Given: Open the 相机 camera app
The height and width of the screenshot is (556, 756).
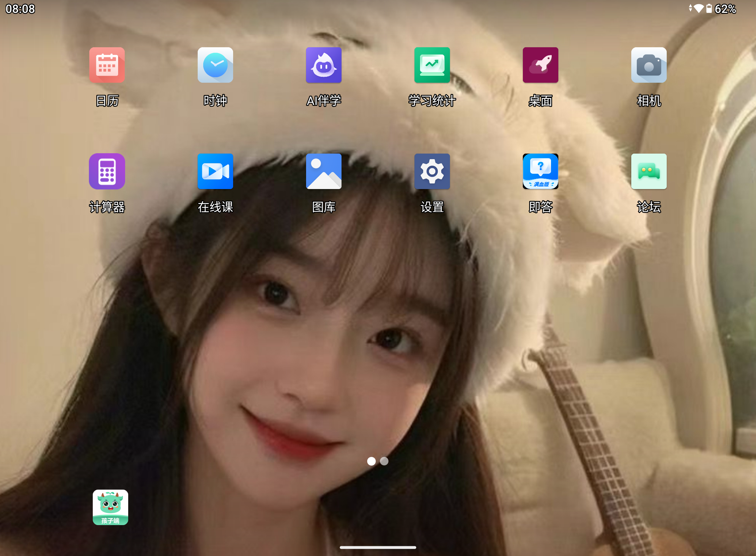Looking at the screenshot, I should coord(649,65).
